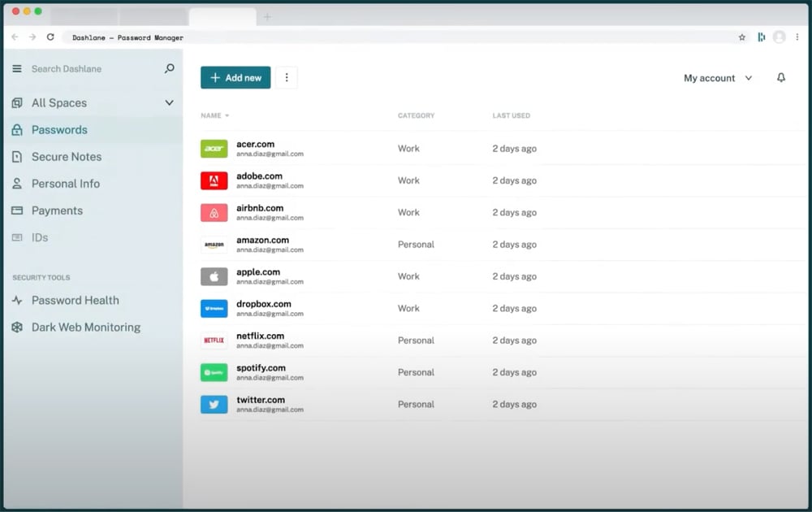Open the Dashlane extension icon in browser toolbar

(x=761, y=37)
